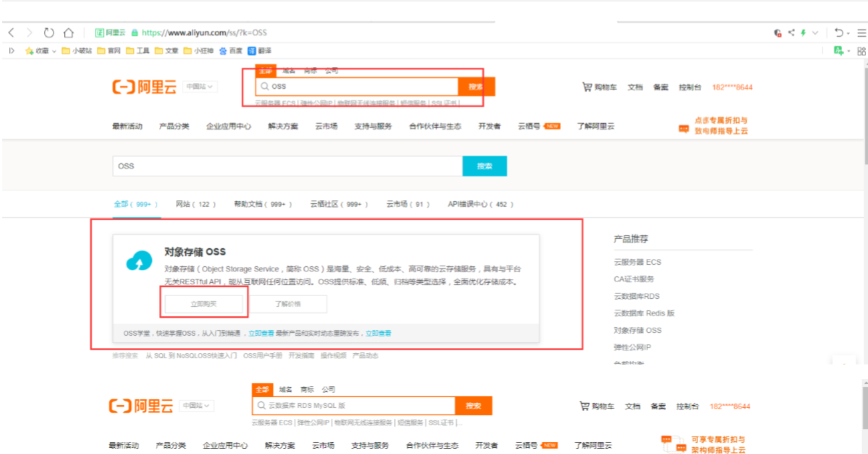This screenshot has width=868, height=454.
Task: Click 立即查看 link after 最新产品和实时动态
Action: tap(378, 333)
